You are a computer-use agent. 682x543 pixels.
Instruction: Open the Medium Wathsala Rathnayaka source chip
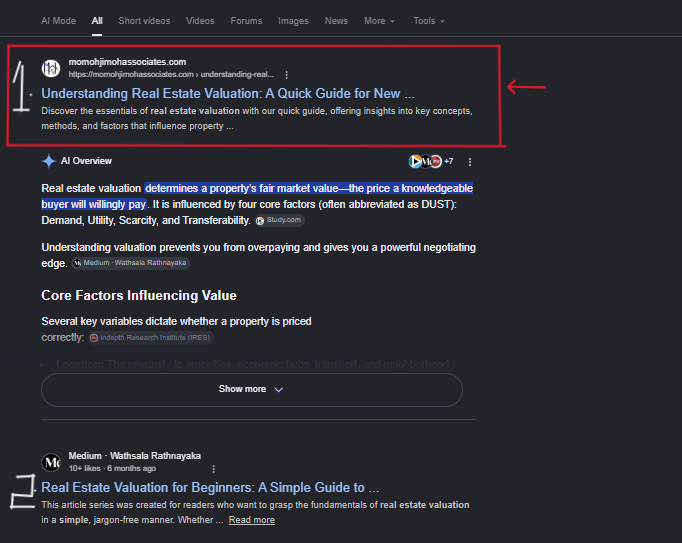130,263
